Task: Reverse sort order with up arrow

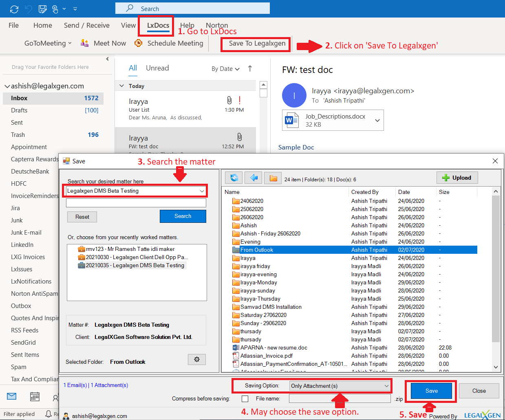Action: (250, 68)
